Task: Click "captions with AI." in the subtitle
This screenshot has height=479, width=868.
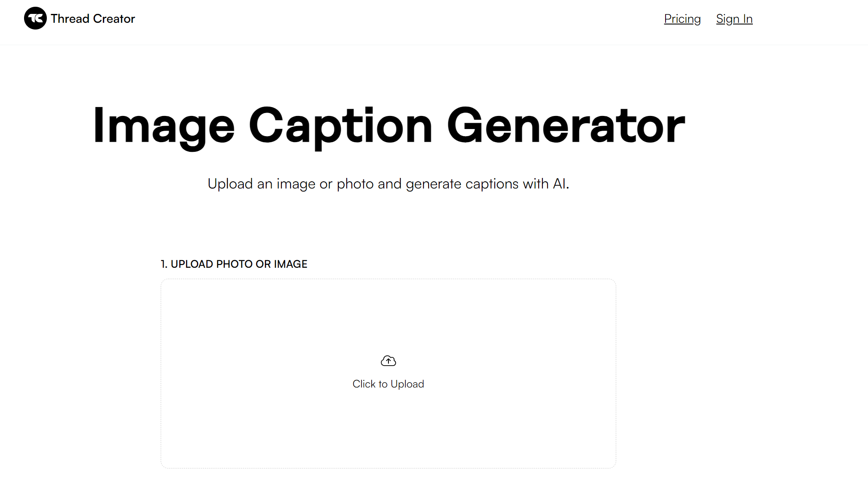Action: point(517,184)
